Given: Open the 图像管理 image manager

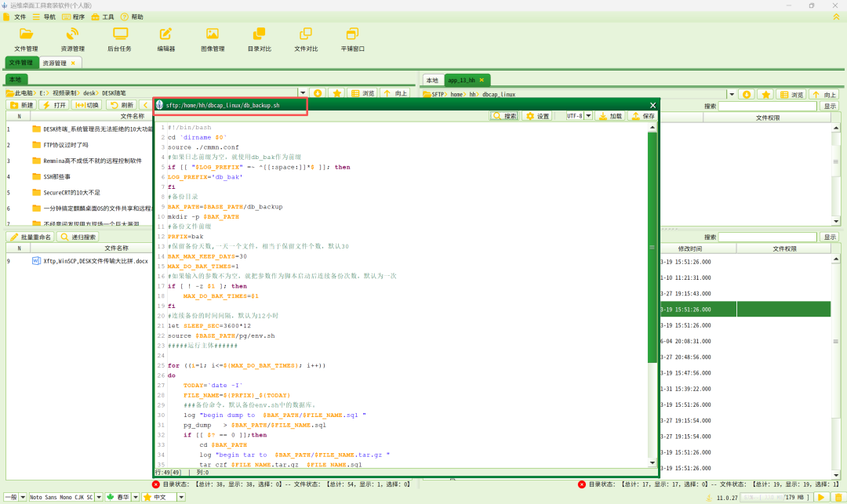Looking at the screenshot, I should (212, 38).
